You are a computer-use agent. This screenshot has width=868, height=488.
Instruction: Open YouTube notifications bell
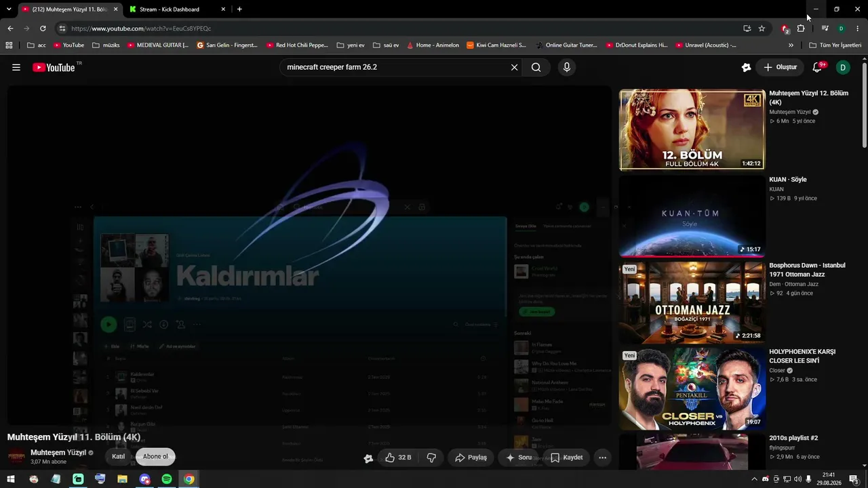pos(817,67)
